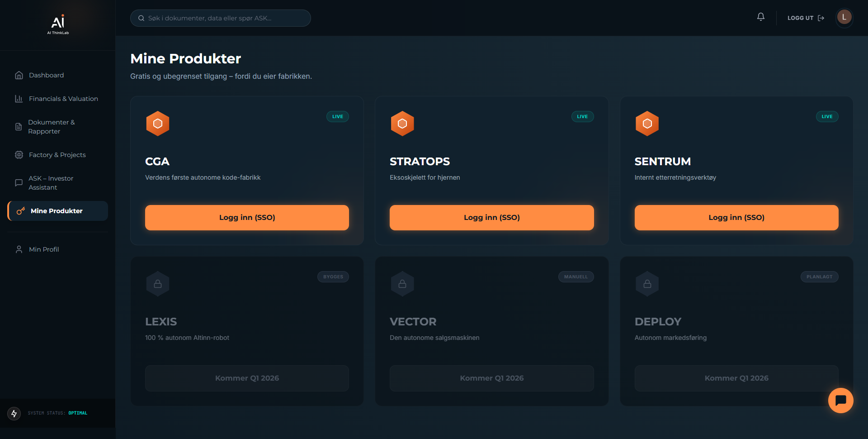Go to Financials & Valuation
The height and width of the screenshot is (439, 868).
(63, 99)
